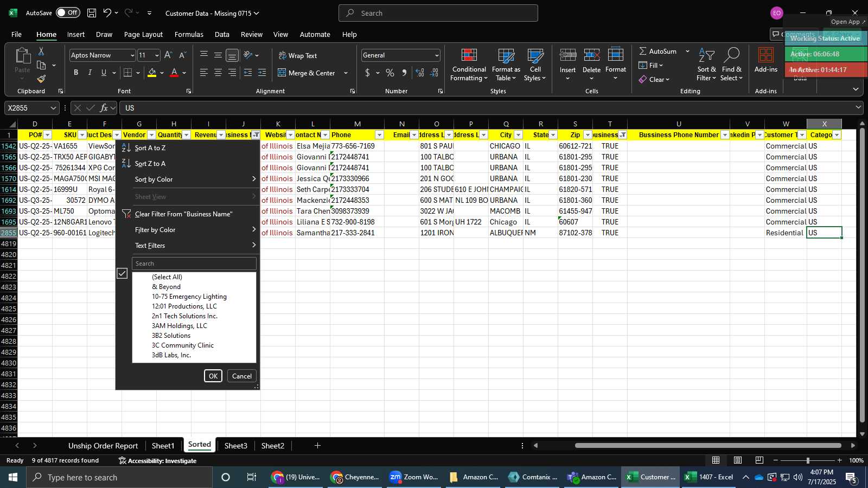Viewport: 868px width, 488px height.
Task: Choose Sort A to Z
Action: [x=150, y=148]
